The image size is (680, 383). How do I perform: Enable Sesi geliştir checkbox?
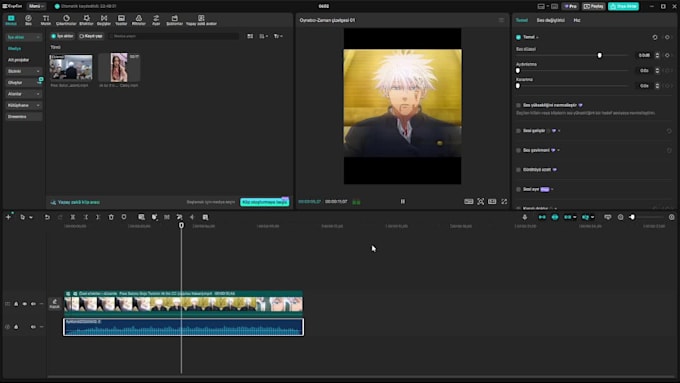pyautogui.click(x=518, y=131)
